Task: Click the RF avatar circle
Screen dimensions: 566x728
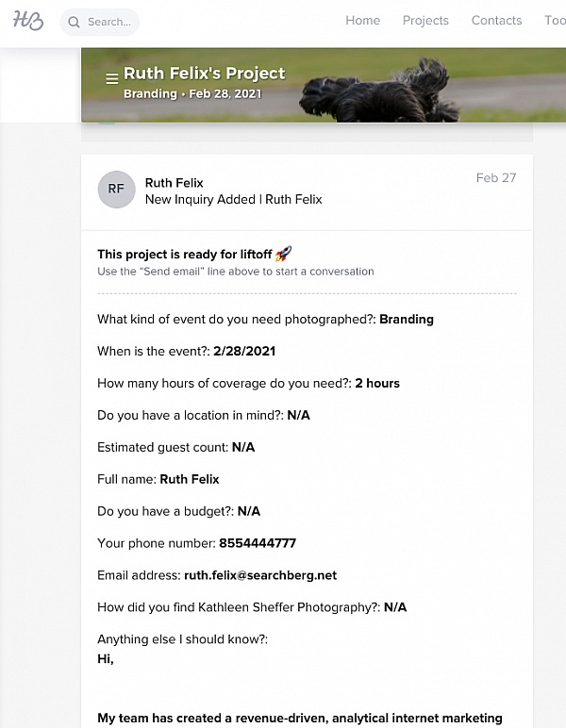Action: [116, 190]
